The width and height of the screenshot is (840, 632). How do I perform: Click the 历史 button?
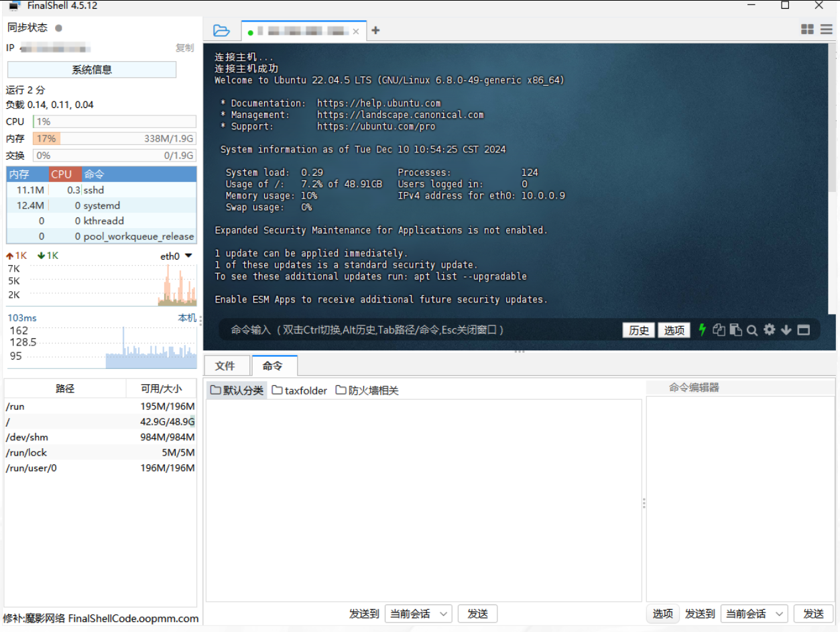(638, 330)
